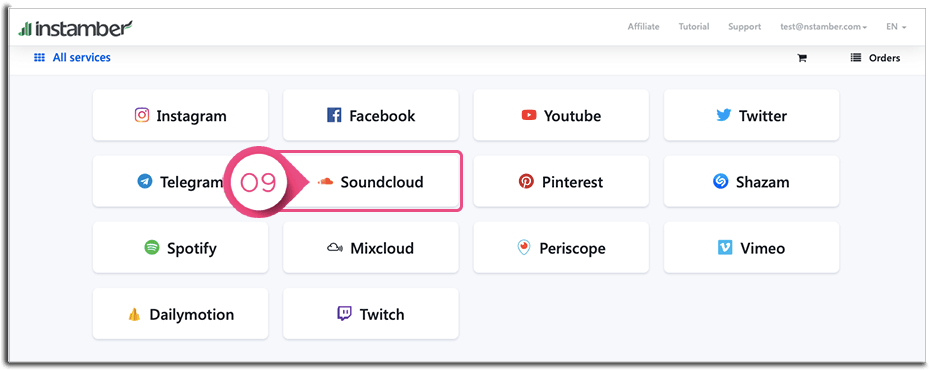Image resolution: width=930 pixels, height=370 pixels.
Task: Click the Twitter bird icon
Action: (724, 115)
